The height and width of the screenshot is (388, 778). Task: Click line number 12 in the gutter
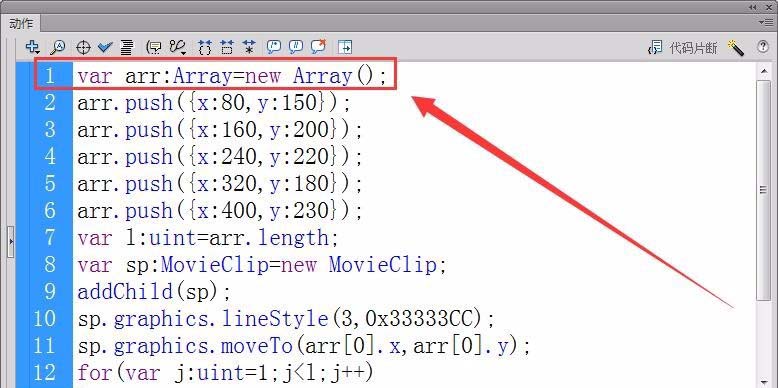pyautogui.click(x=45, y=372)
